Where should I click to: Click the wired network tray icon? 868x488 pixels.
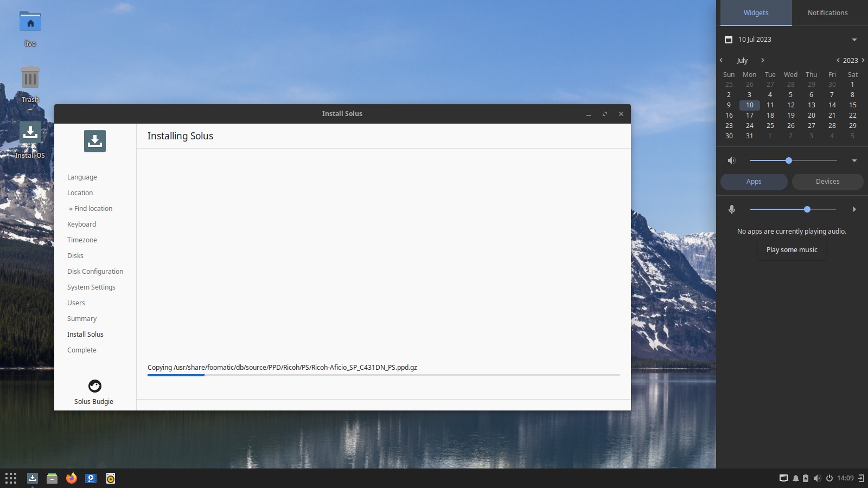coord(783,478)
